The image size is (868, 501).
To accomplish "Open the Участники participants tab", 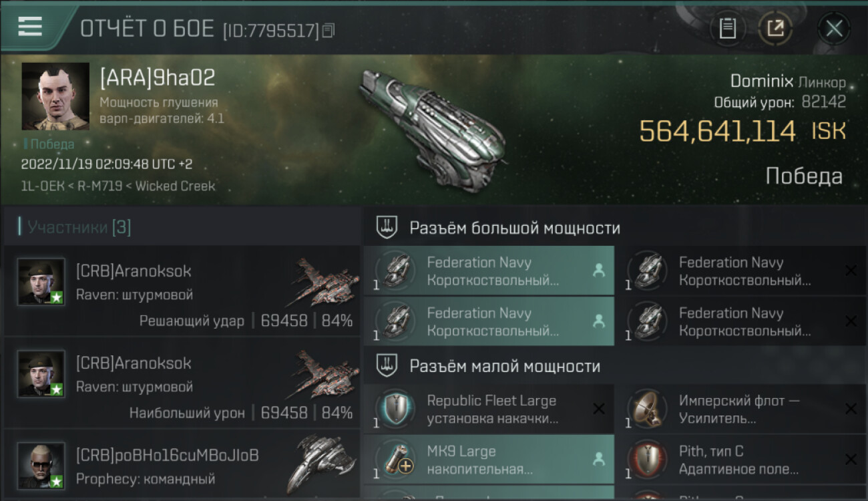I will [75, 227].
